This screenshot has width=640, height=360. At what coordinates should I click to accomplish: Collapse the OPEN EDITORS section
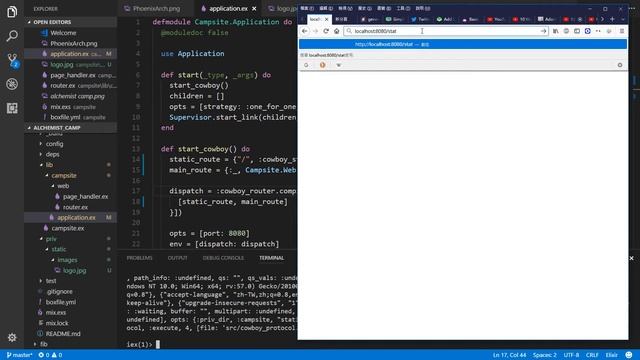[x=71, y=22]
